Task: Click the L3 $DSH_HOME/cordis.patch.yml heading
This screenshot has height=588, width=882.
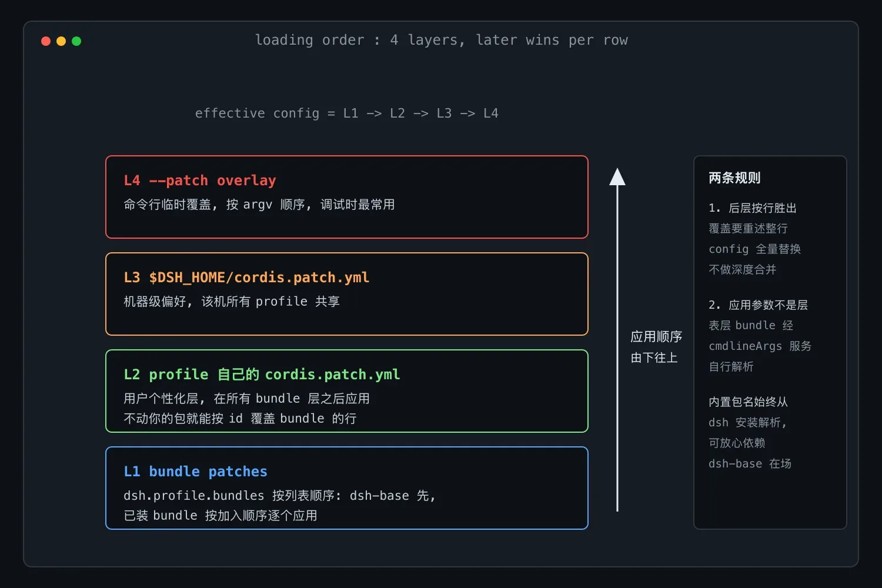Action: pyautogui.click(x=246, y=278)
